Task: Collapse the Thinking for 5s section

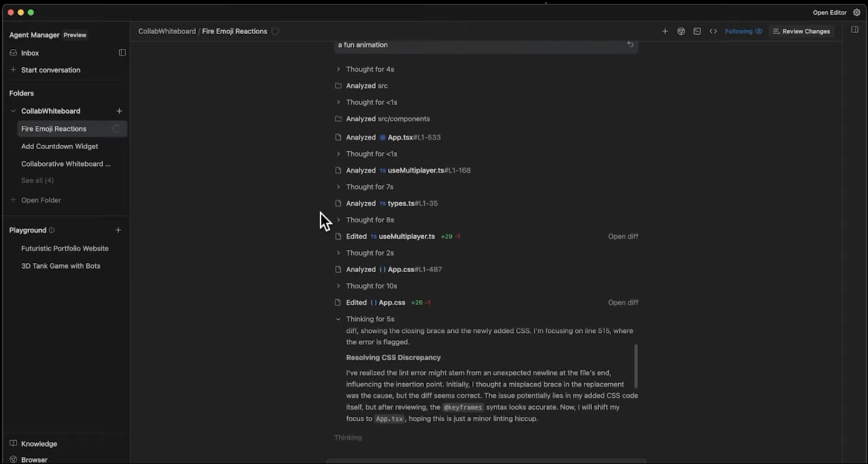Action: pyautogui.click(x=338, y=319)
